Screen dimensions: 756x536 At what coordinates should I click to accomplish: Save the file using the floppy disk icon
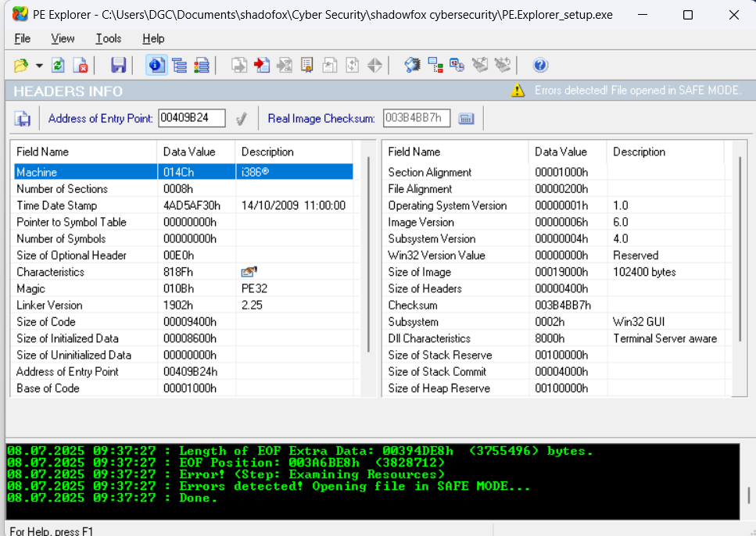(x=118, y=65)
